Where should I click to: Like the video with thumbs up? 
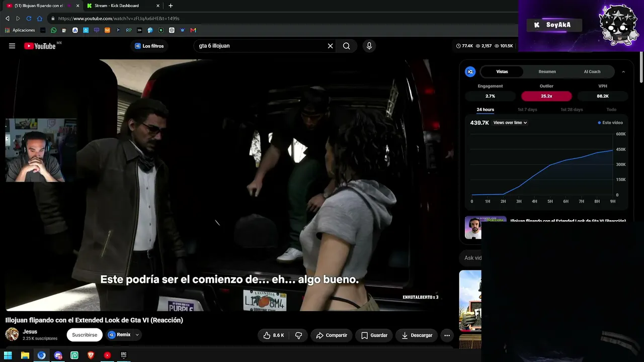(x=274, y=335)
